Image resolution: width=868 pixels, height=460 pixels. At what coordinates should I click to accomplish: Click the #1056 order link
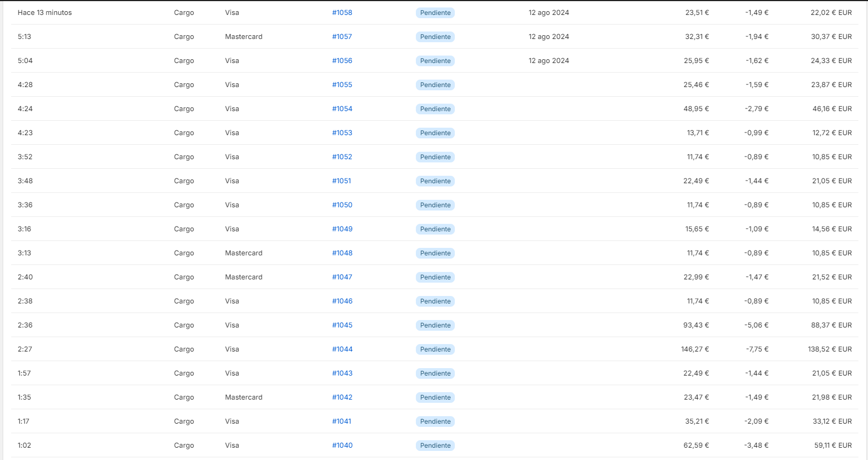[x=342, y=60]
